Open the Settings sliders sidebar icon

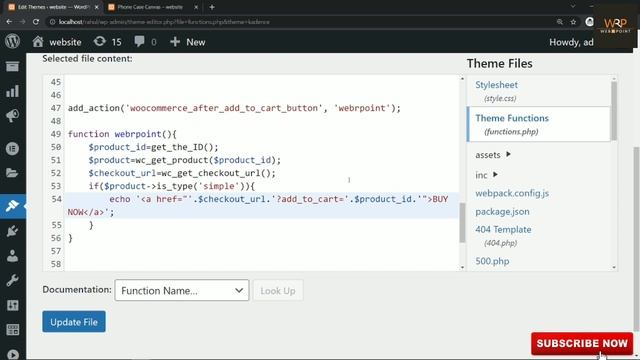pyautogui.click(x=12, y=305)
